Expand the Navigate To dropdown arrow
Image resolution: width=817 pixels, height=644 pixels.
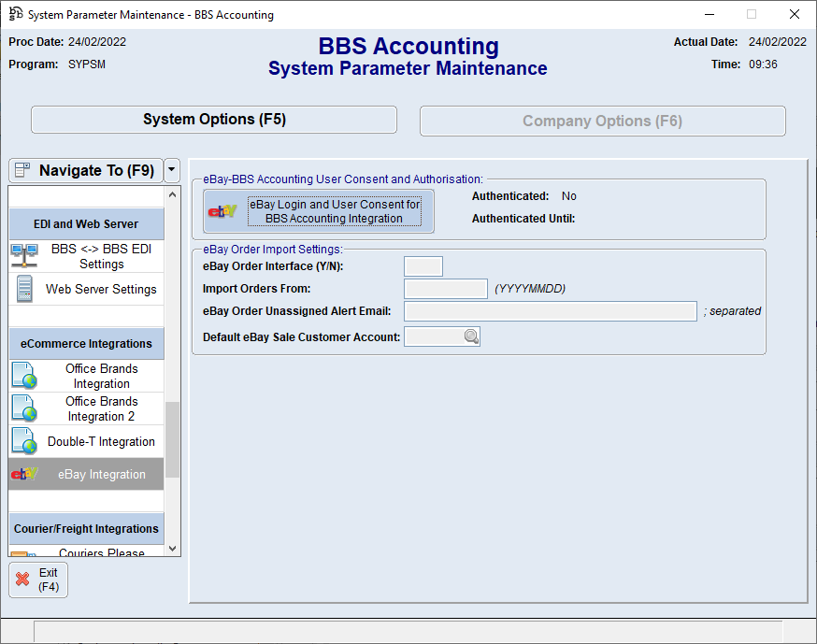tap(170, 170)
